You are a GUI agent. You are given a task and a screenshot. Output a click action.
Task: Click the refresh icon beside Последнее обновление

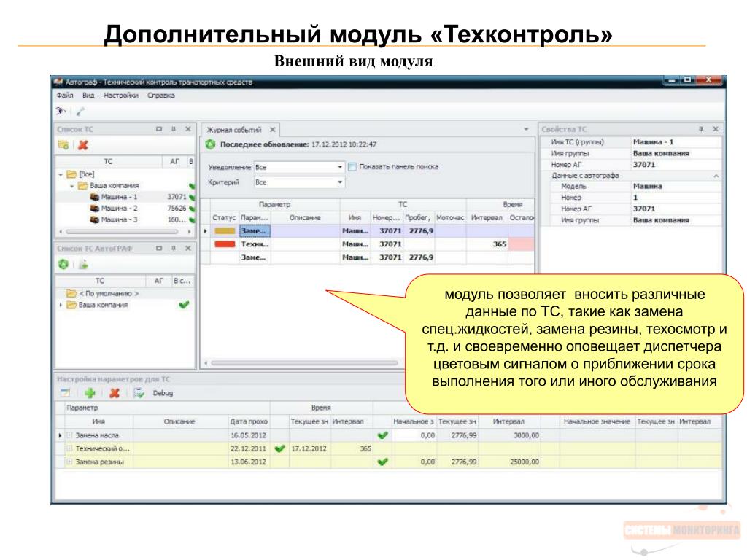[x=211, y=144]
